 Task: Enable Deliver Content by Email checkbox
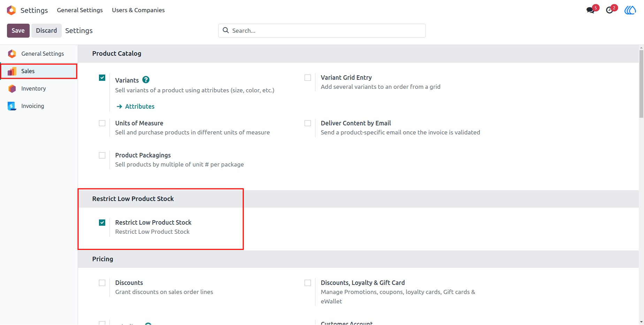[x=308, y=123]
